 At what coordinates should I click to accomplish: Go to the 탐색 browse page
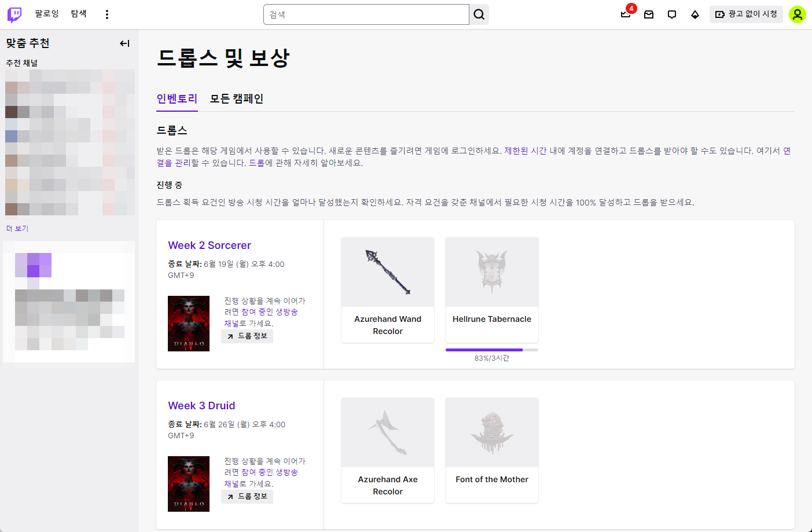79,14
